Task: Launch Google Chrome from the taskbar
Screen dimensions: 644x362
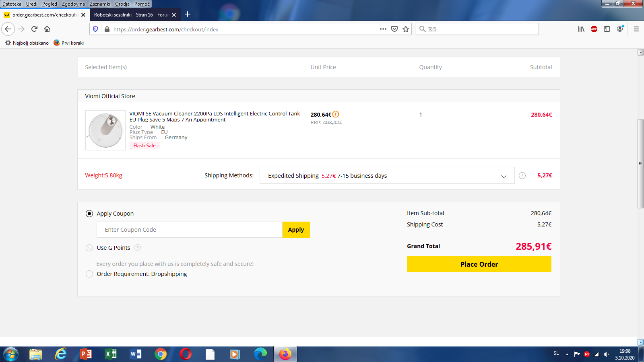Action: point(160,354)
